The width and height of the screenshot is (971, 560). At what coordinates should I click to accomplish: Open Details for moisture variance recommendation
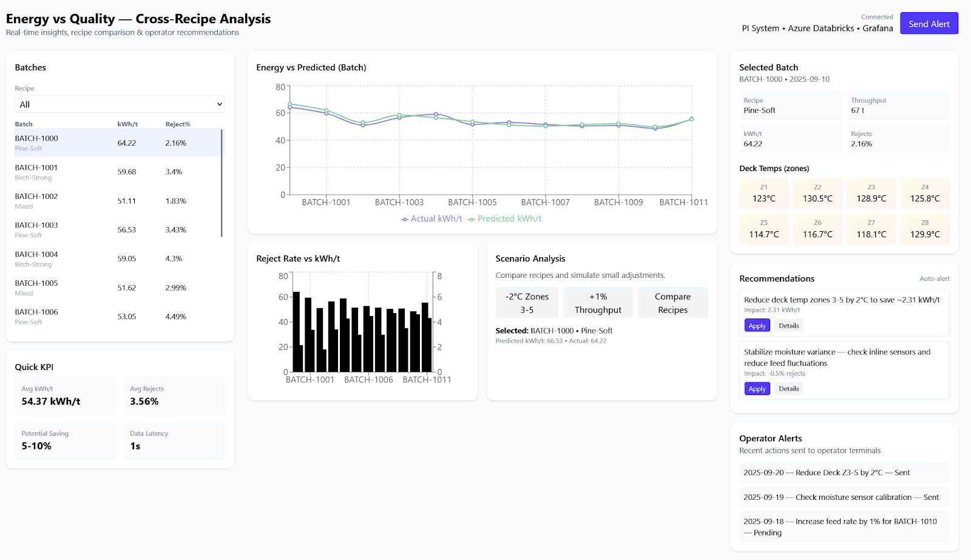point(788,389)
